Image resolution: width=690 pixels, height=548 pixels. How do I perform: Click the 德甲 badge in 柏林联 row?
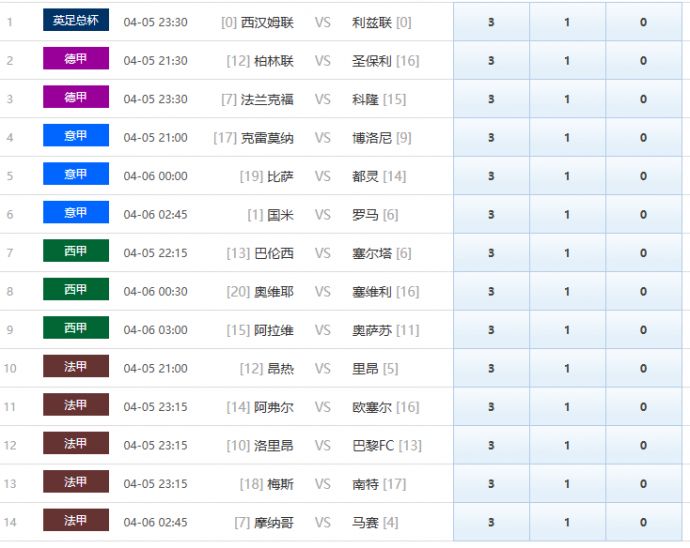pos(76,59)
